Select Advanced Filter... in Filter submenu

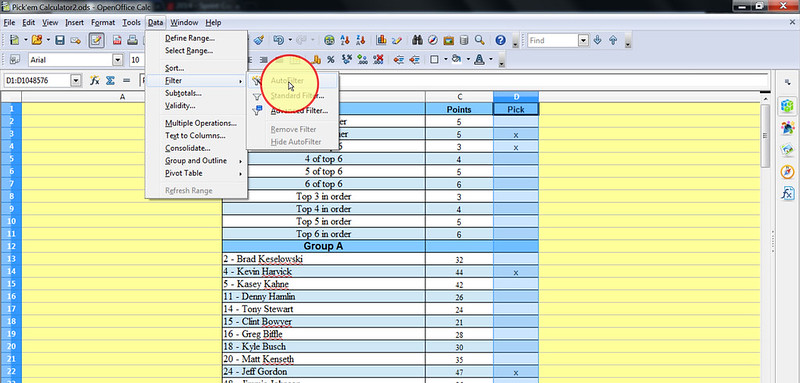[x=299, y=111]
